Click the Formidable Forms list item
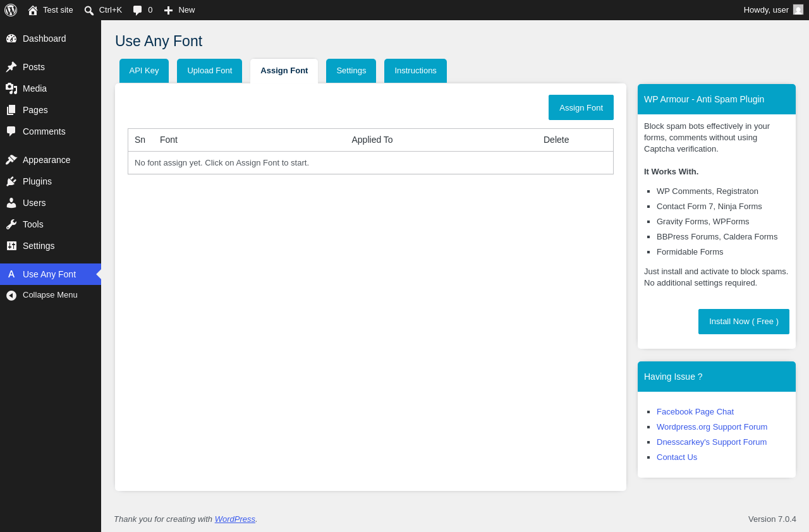Image resolution: width=809 pixels, height=532 pixels. [690, 252]
